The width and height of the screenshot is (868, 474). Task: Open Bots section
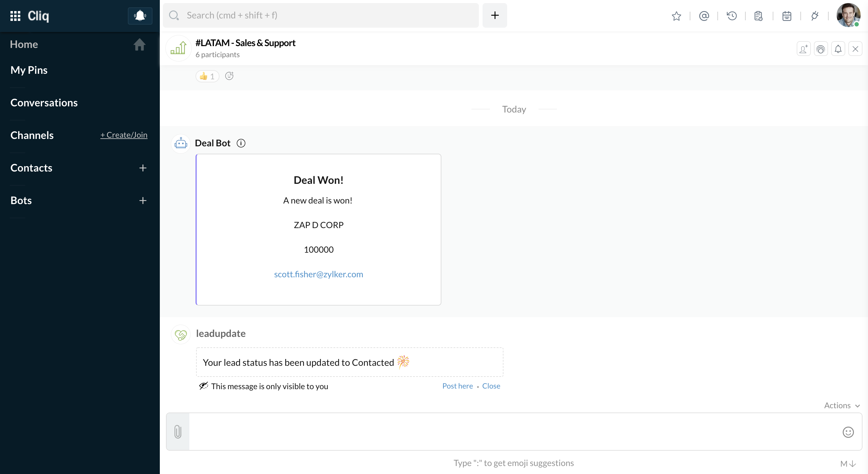pyautogui.click(x=21, y=200)
